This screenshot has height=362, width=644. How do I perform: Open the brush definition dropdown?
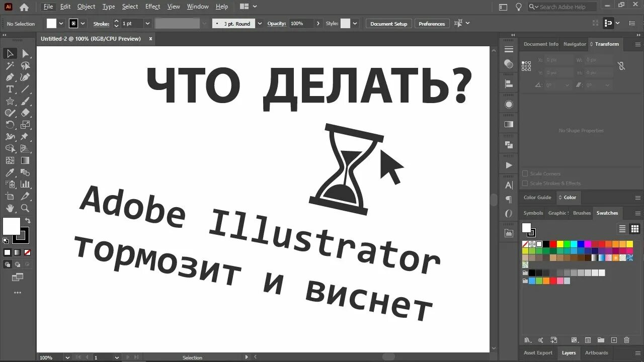coord(260,24)
